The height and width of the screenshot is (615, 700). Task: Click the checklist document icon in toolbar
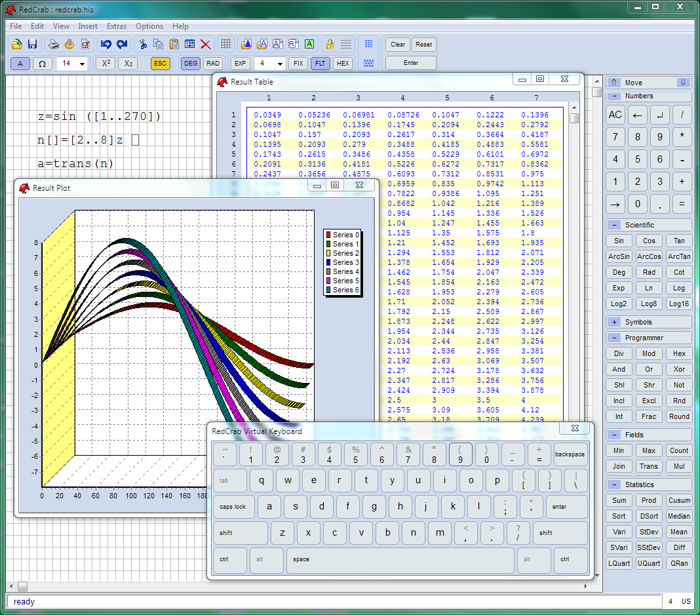(86, 44)
